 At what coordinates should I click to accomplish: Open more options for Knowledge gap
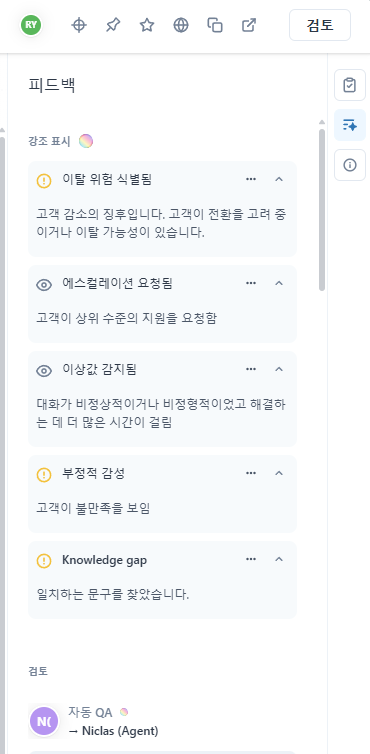coord(251,559)
